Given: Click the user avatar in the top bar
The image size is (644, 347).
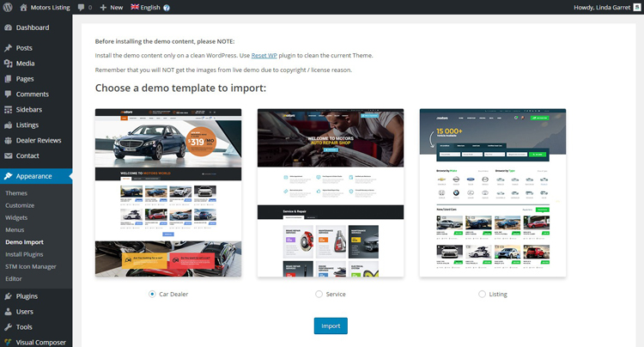Looking at the screenshot, I should pyautogui.click(x=637, y=8).
